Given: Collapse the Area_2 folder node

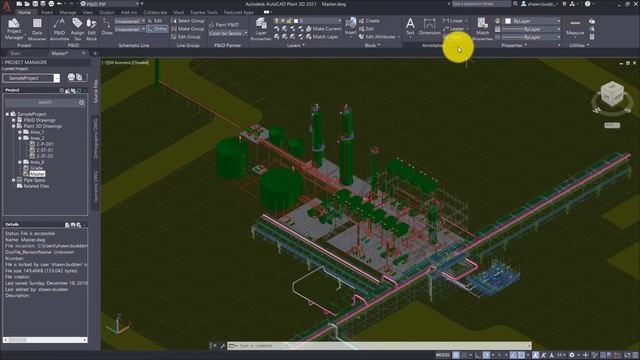Looking at the screenshot, I should click(x=20, y=138).
